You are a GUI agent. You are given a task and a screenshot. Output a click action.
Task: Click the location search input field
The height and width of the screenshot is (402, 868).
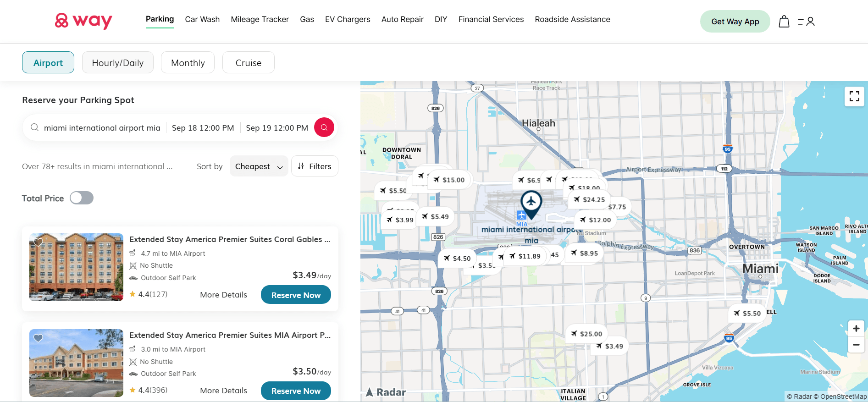(102, 128)
